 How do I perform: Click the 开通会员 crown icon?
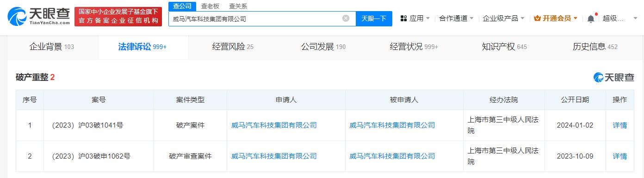[537, 18]
